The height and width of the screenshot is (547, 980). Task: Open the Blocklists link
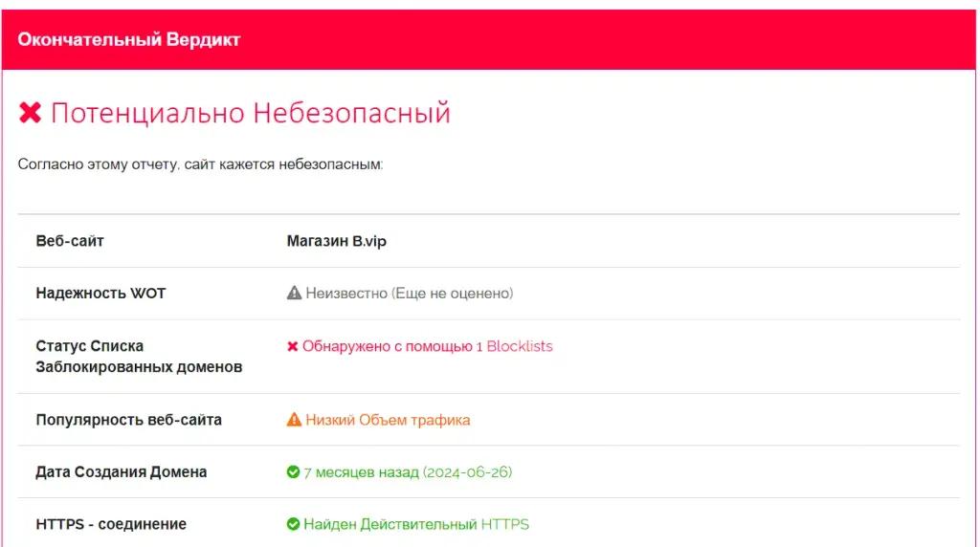(520, 346)
